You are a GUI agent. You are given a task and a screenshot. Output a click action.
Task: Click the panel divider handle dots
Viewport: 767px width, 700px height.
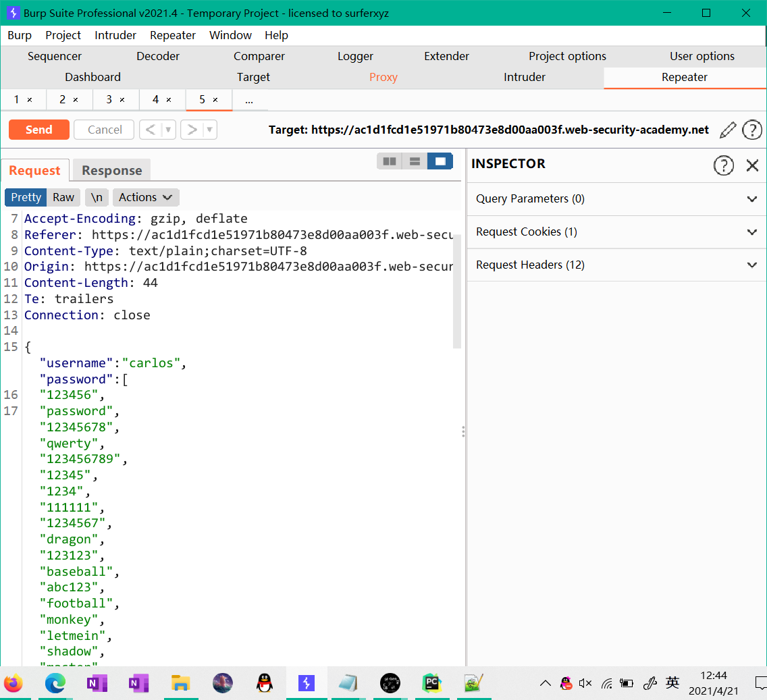click(463, 431)
